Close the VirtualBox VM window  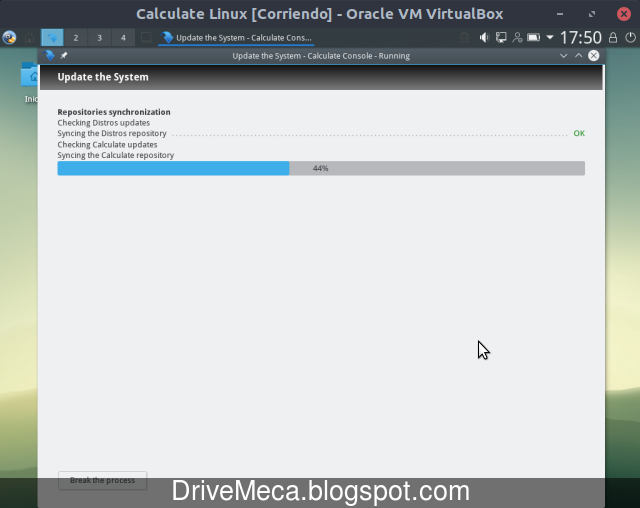pos(624,14)
